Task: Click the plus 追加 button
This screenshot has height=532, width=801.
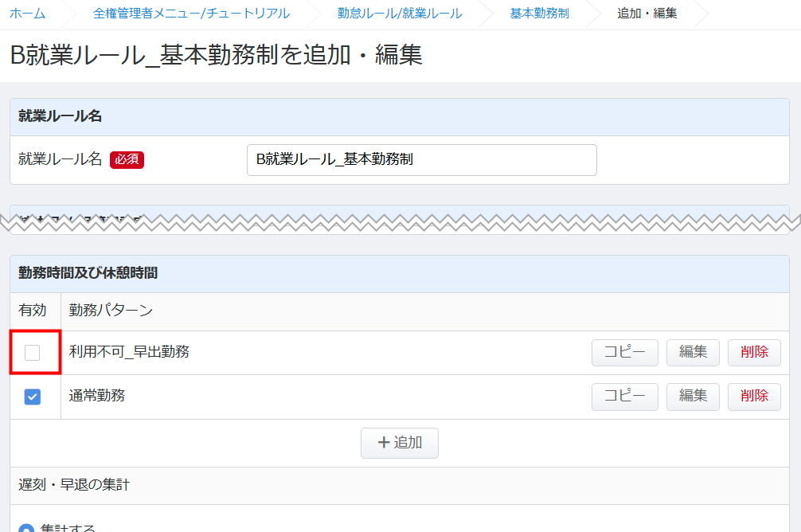Action: pos(399,443)
